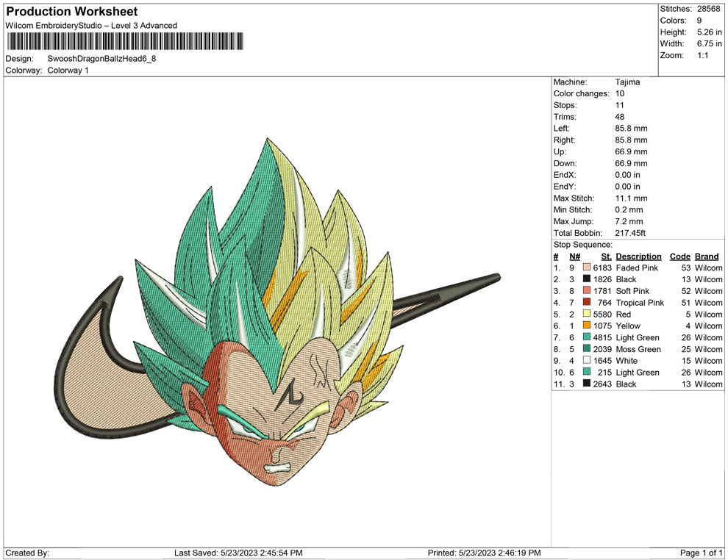This screenshot has width=728, height=560.
Task: Choose the Tropical Pink color swatch
Action: 587,302
